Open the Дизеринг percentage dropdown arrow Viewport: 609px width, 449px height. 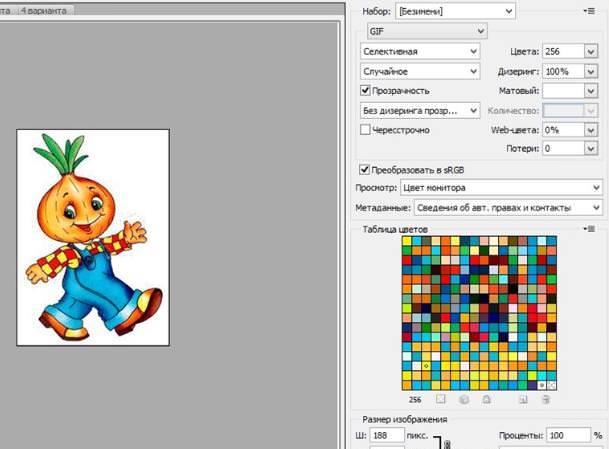(x=591, y=71)
